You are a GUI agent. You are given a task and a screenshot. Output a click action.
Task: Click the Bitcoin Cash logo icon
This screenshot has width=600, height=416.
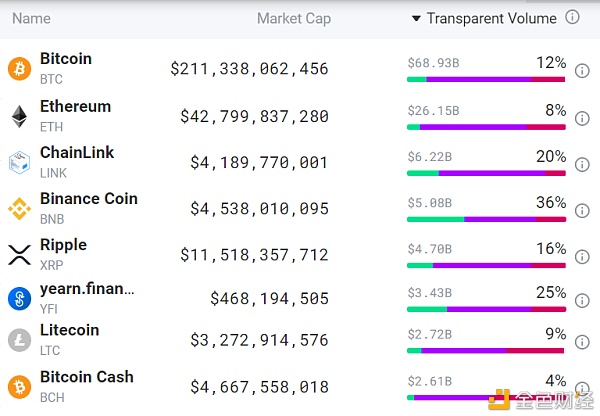tap(20, 387)
